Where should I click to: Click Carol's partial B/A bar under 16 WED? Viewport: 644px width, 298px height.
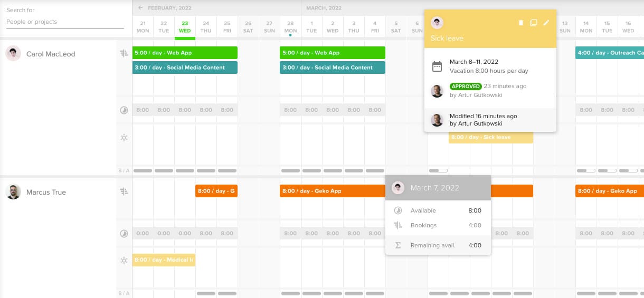pyautogui.click(x=628, y=171)
